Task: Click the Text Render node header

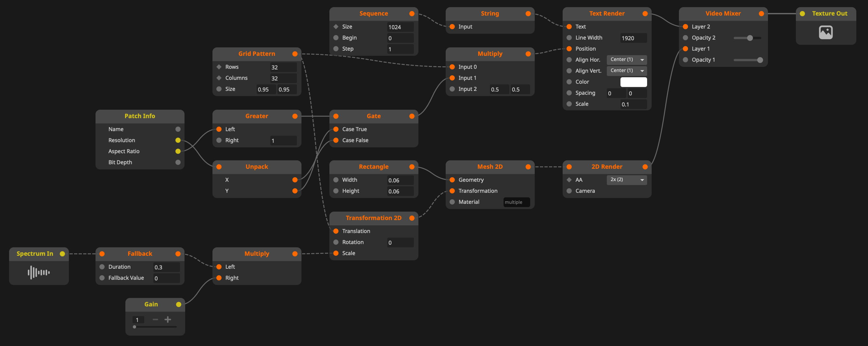Action: 606,14
